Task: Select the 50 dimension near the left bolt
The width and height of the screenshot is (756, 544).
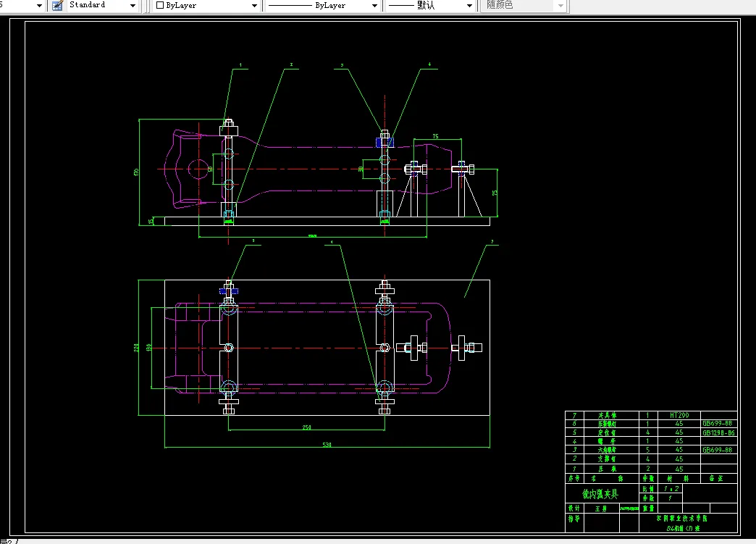Action: 210,170
